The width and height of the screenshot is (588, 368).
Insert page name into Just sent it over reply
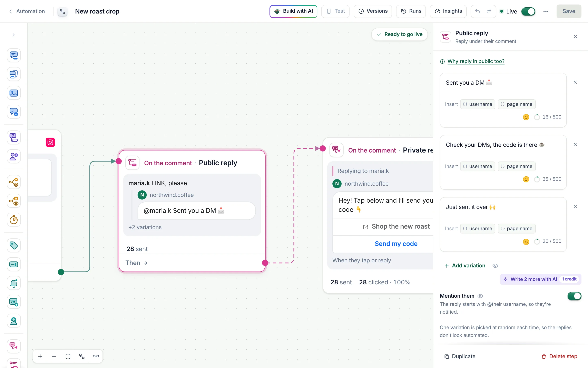coord(517,229)
